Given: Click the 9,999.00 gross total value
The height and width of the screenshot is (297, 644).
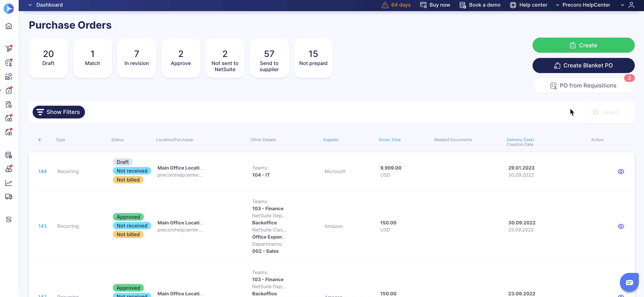Looking at the screenshot, I should point(391,168).
